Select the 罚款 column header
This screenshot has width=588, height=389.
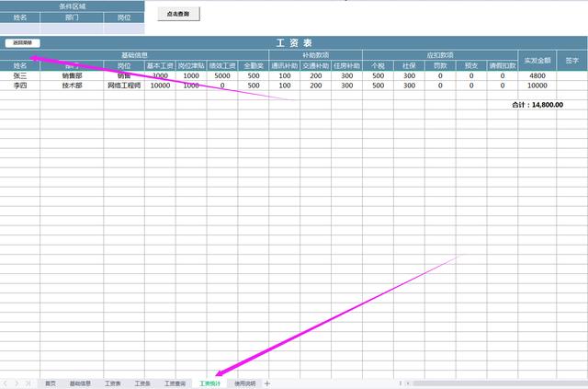tap(440, 65)
